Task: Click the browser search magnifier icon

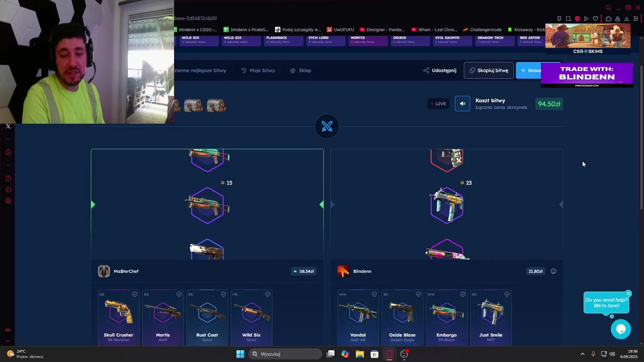Action: [608, 8]
